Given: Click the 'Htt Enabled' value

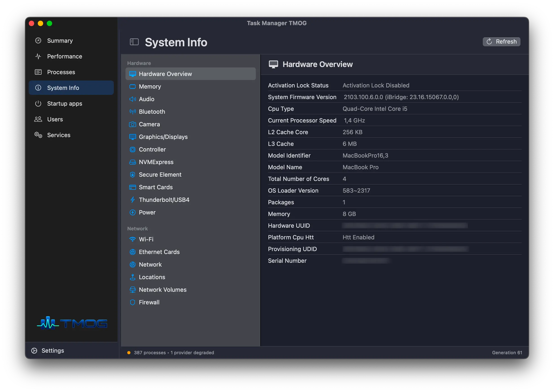Looking at the screenshot, I should coord(358,237).
